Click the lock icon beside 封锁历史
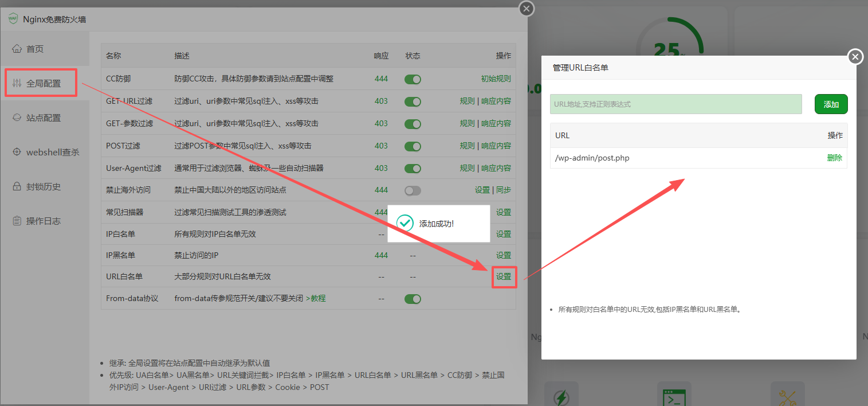 tap(17, 186)
